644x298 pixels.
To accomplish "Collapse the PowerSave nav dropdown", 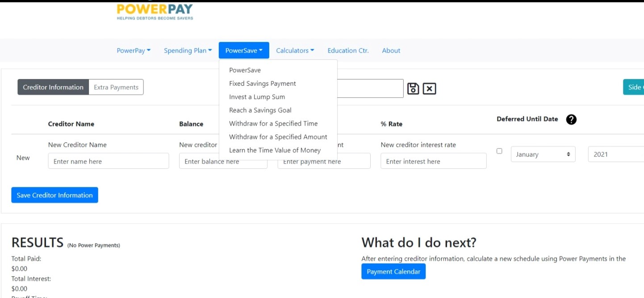I will coord(244,50).
